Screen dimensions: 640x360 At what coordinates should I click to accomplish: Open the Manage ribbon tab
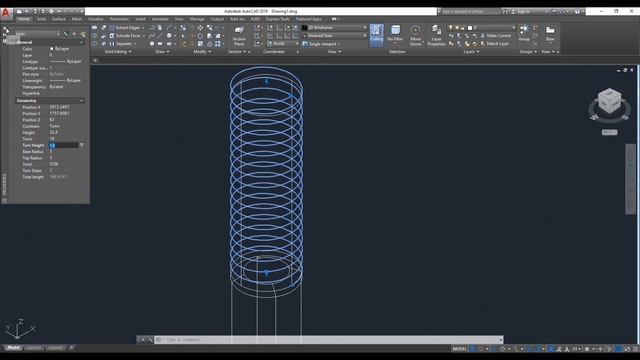click(197, 19)
